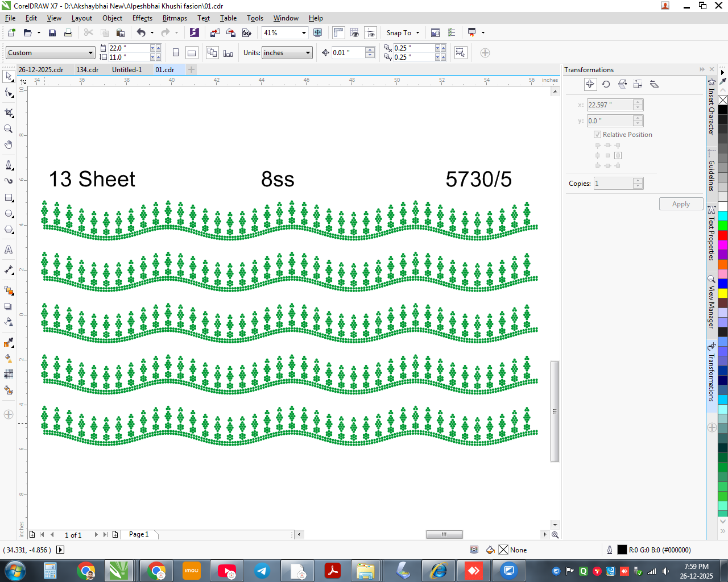
Task: Toggle Current Page layout button
Action: pyautogui.click(x=228, y=53)
